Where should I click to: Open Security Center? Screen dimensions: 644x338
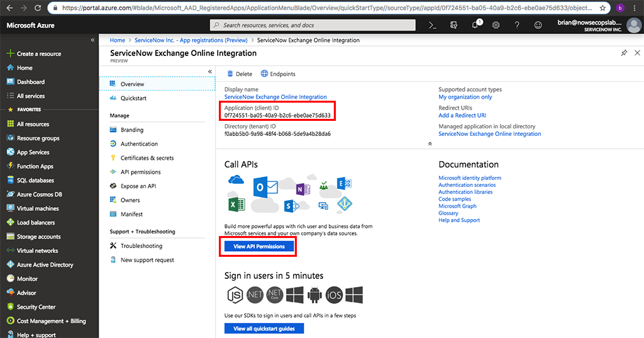pos(31,307)
